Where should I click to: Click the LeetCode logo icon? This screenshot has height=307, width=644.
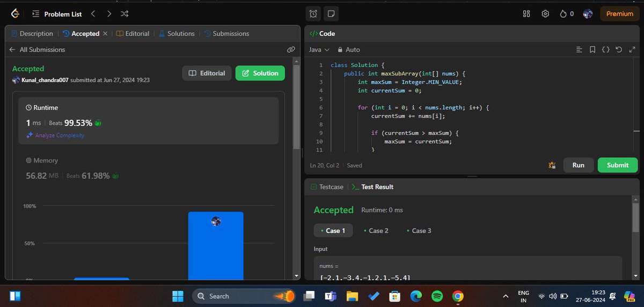15,14
